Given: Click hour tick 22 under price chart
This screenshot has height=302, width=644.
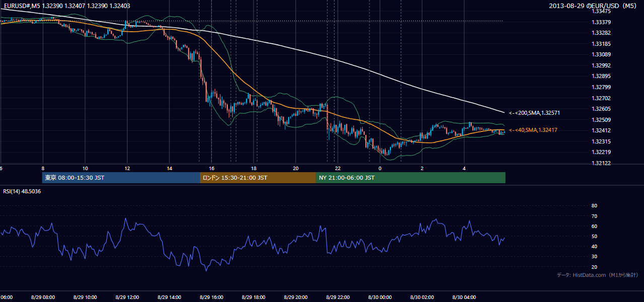Looking at the screenshot, I should [x=338, y=168].
